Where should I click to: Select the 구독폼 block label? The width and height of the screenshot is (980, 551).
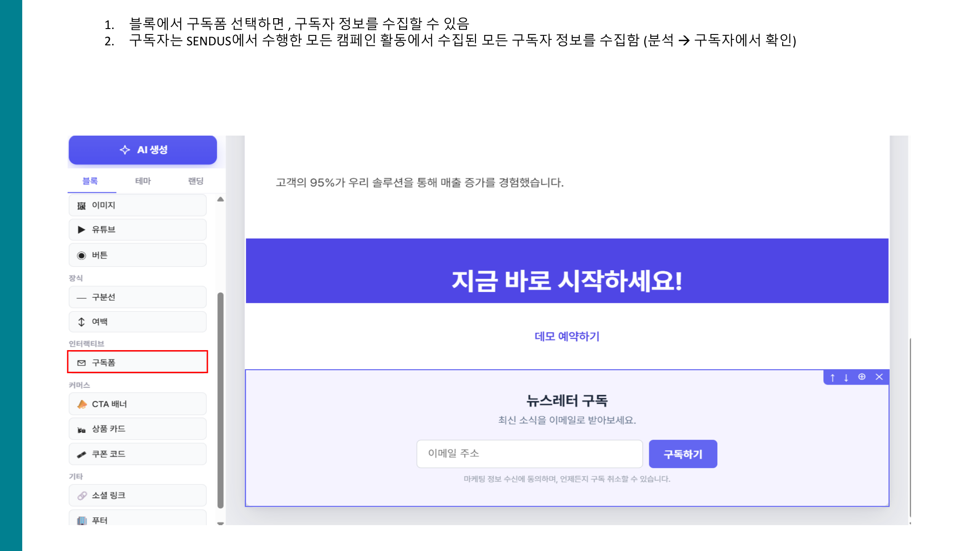[x=103, y=362]
